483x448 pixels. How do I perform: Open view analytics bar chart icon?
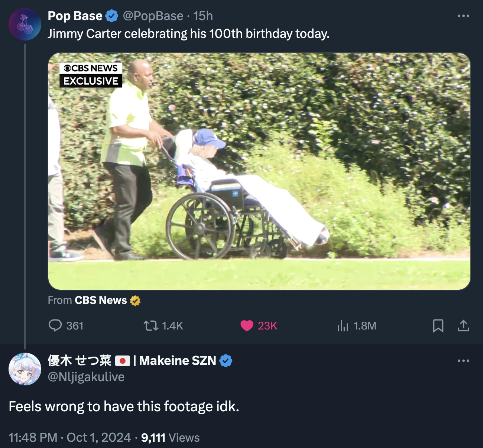pyautogui.click(x=343, y=326)
